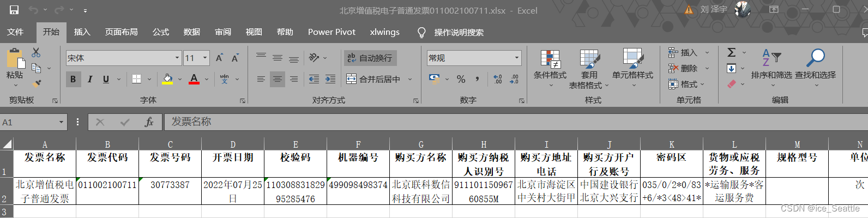Screen dimensions: 868x218
Task: Center text horizontally
Action: coord(278,79)
